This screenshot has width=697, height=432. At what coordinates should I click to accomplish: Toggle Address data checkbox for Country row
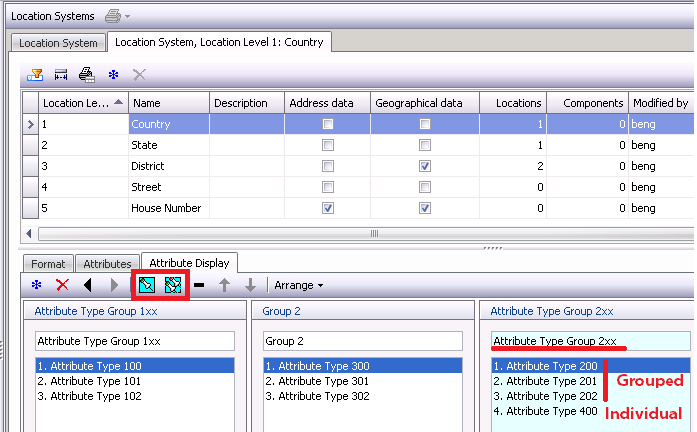click(x=328, y=124)
